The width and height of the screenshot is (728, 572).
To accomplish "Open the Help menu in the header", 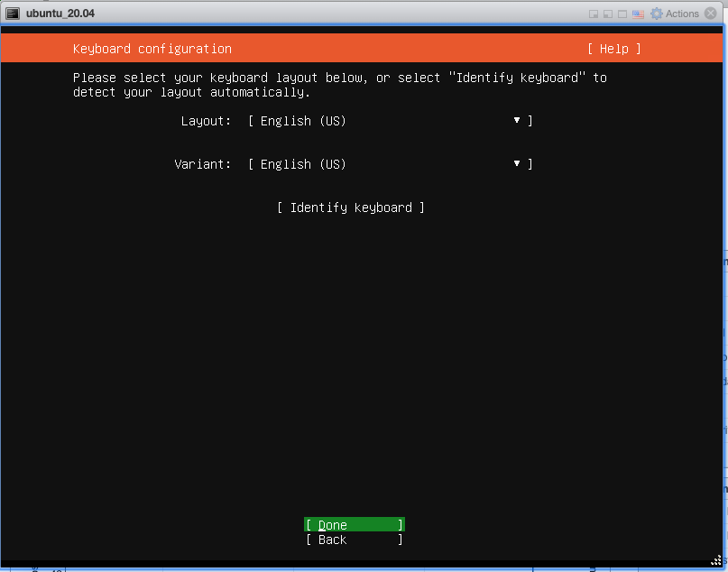I will coord(613,49).
